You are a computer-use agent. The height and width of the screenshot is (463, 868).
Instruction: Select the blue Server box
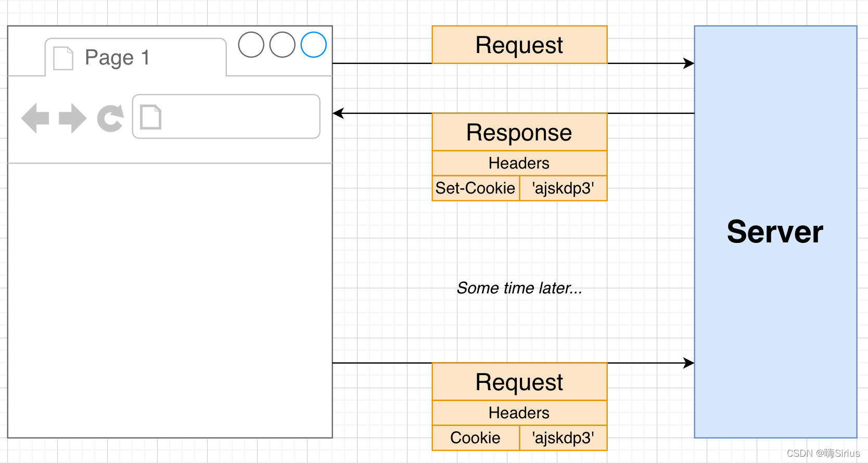click(x=776, y=232)
